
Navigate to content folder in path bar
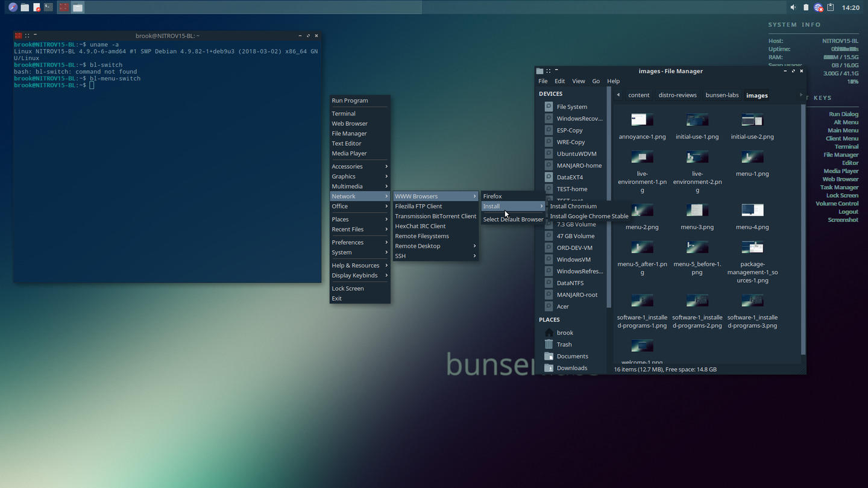pos(639,95)
